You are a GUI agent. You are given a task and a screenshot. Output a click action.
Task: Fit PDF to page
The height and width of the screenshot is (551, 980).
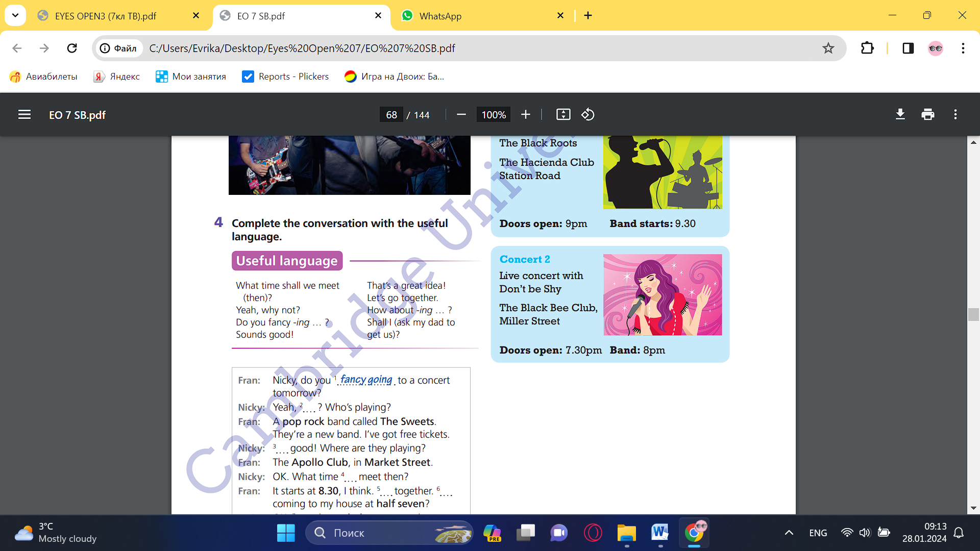(x=563, y=115)
